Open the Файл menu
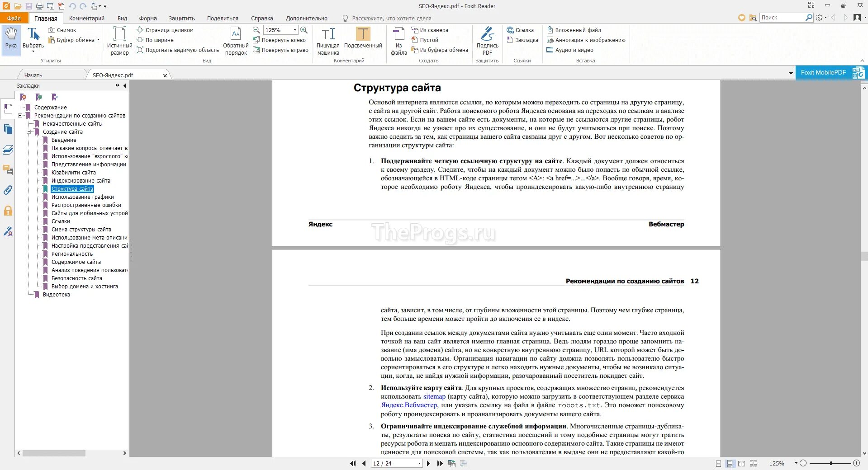 click(x=14, y=18)
